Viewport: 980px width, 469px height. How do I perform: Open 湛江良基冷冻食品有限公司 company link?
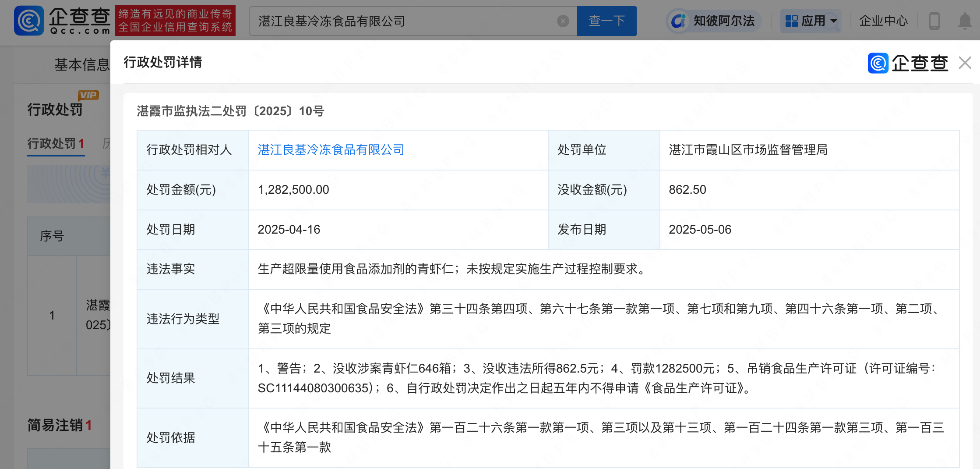[331, 150]
